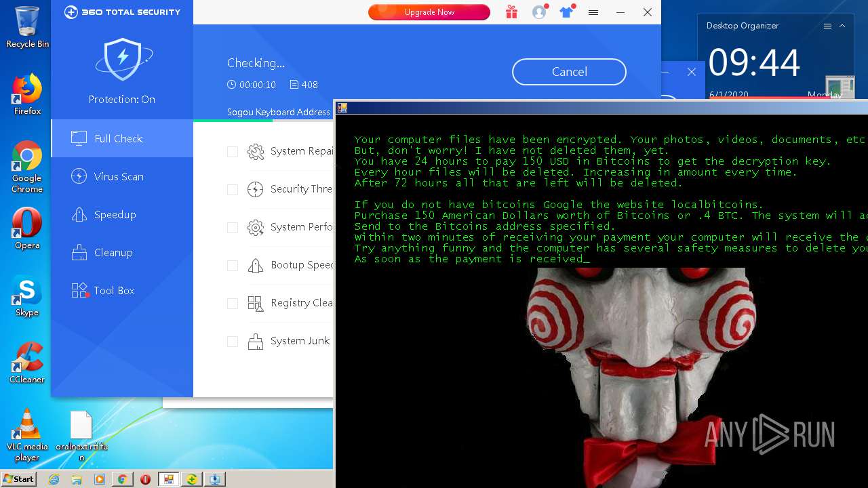Open the user account avatar icon

pyautogui.click(x=539, y=12)
